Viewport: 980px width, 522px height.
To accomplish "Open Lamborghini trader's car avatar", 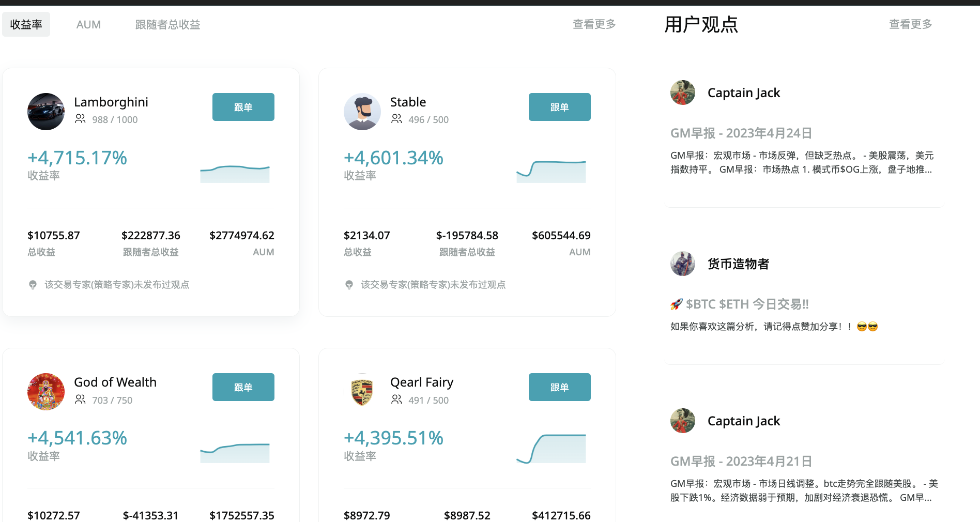I will point(46,112).
